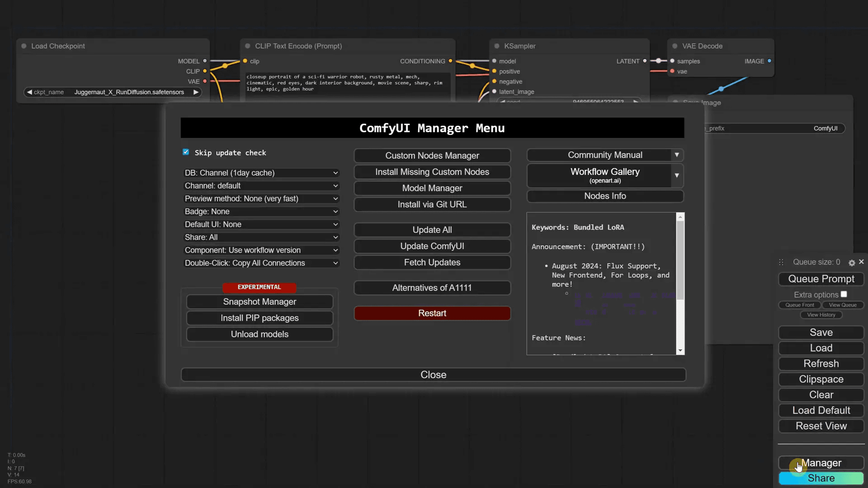Viewport: 868px width, 488px height.
Task: Click the collapse dot on the KSampler node
Action: click(496, 46)
